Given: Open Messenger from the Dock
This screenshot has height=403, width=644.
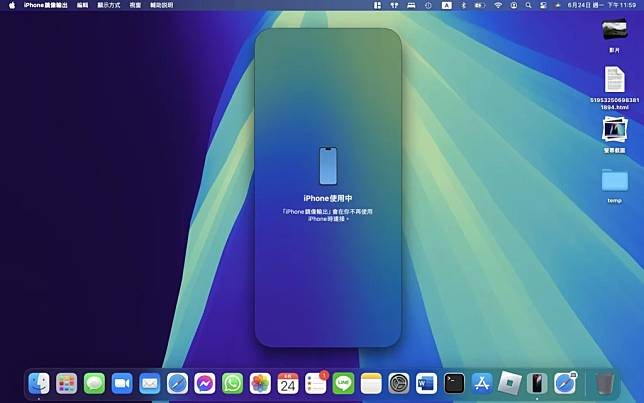Looking at the screenshot, I should [205, 383].
